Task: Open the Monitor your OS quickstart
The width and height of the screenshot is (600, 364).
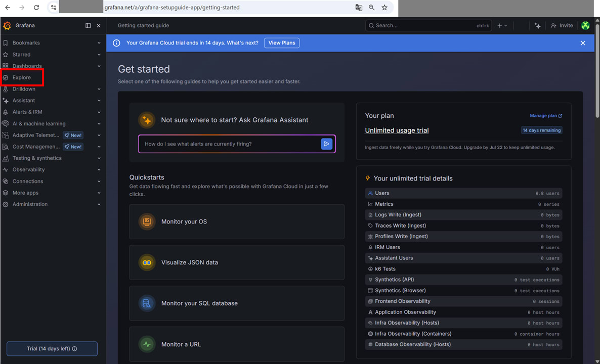Action: coord(236,221)
